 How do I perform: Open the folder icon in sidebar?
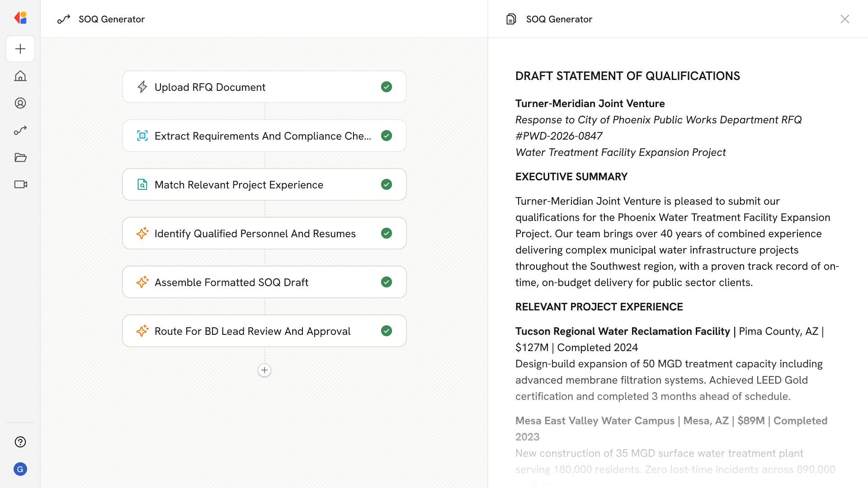[20, 157]
